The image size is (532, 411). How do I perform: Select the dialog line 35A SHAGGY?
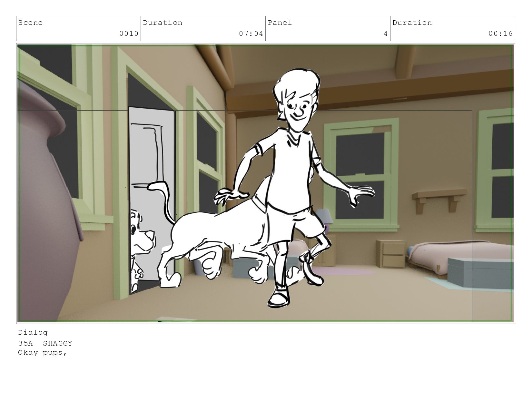click(45, 343)
